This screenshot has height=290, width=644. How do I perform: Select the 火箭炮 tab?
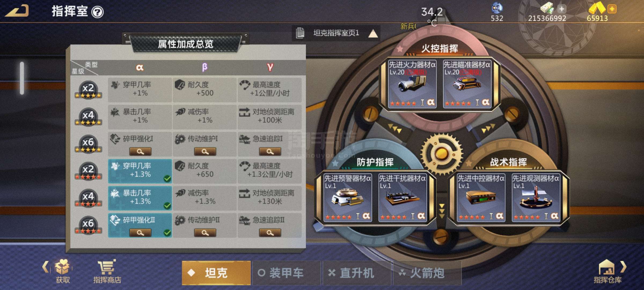[427, 273]
